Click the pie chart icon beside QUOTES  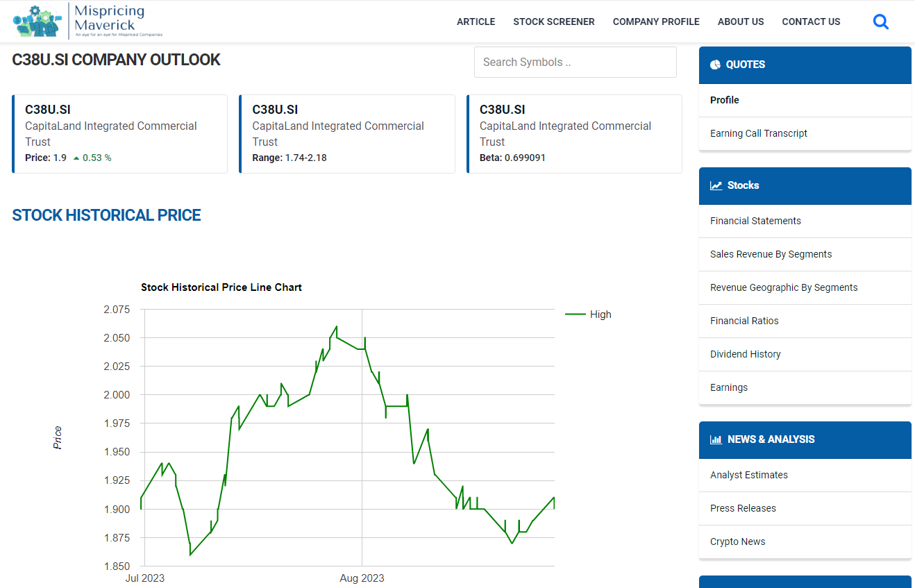pos(716,65)
